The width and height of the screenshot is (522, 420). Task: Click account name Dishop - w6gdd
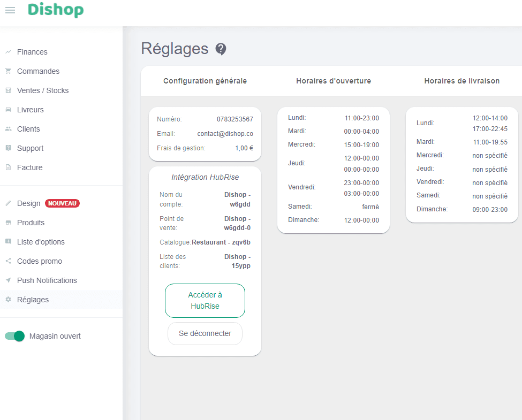(237, 200)
